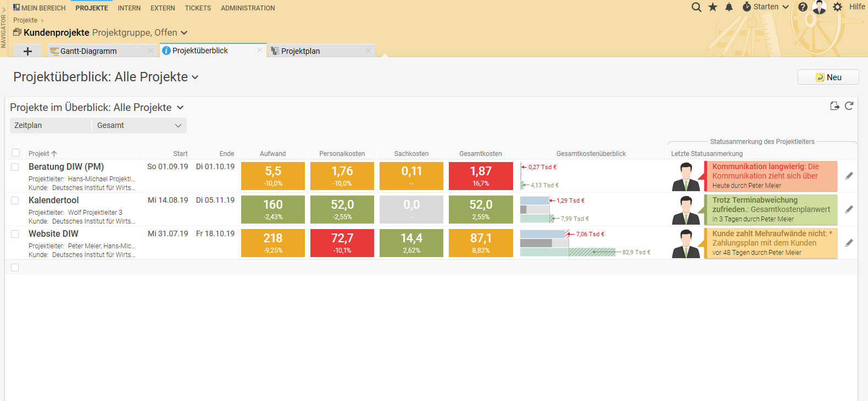Click the export icon next to refresh
The image size is (868, 401).
coord(834,106)
